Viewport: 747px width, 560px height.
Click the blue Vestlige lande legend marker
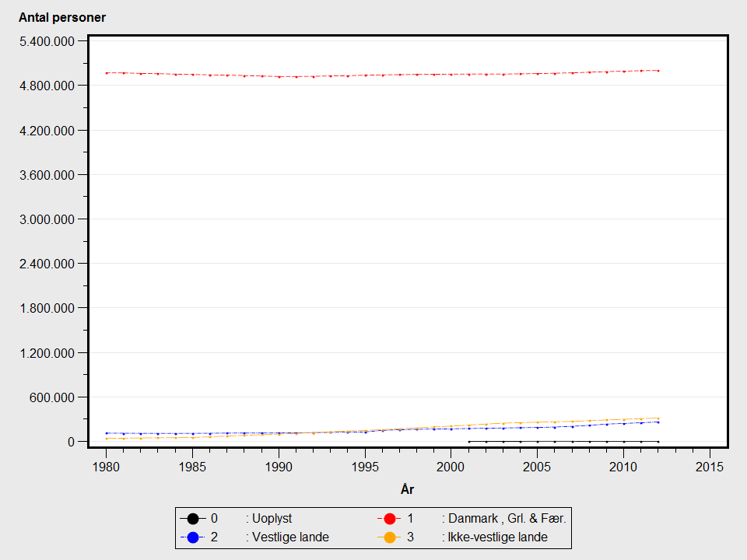[191, 537]
